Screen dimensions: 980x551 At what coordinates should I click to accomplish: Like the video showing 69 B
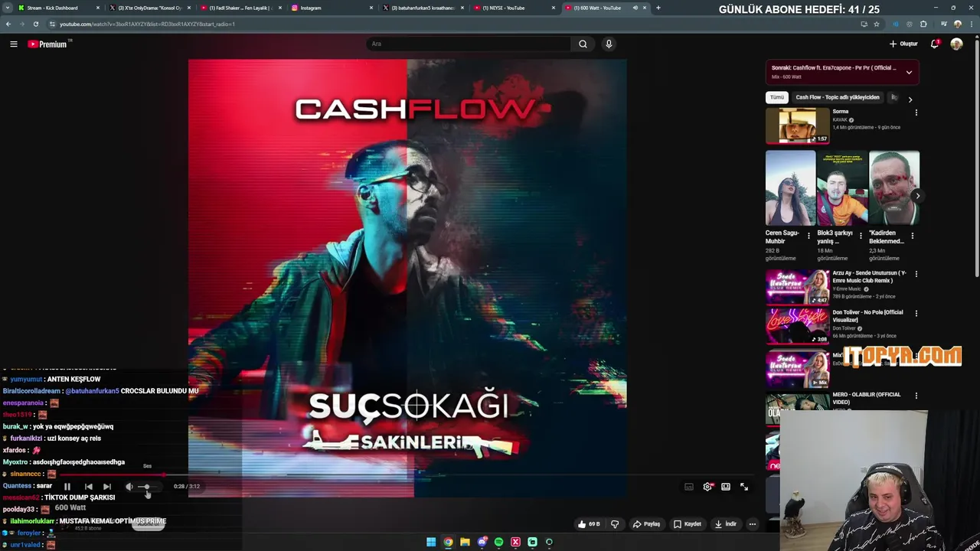[x=589, y=524]
